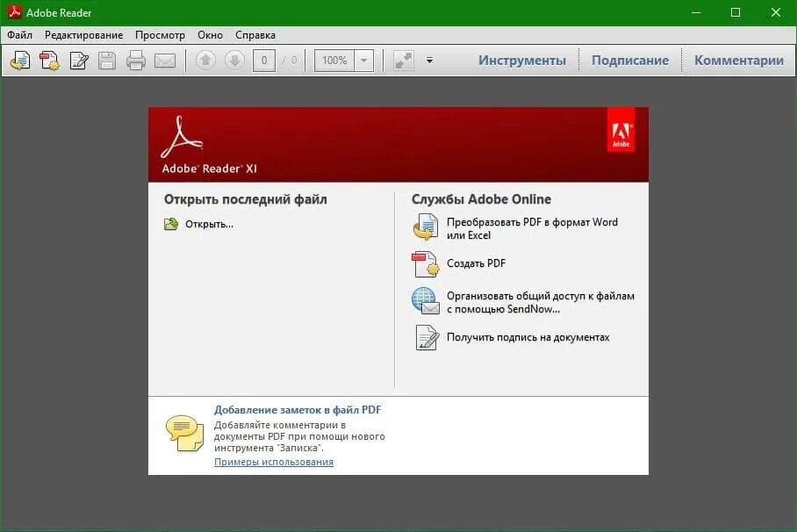Click the 100% zoom value field
Screen dimensions: 797x532
pos(334,61)
